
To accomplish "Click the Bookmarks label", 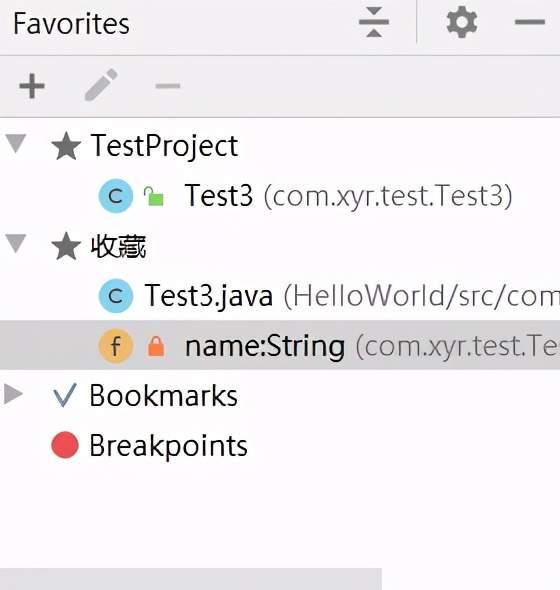I will pyautogui.click(x=163, y=395).
